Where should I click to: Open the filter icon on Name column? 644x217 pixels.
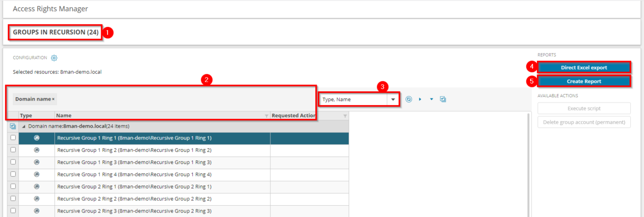(267, 116)
